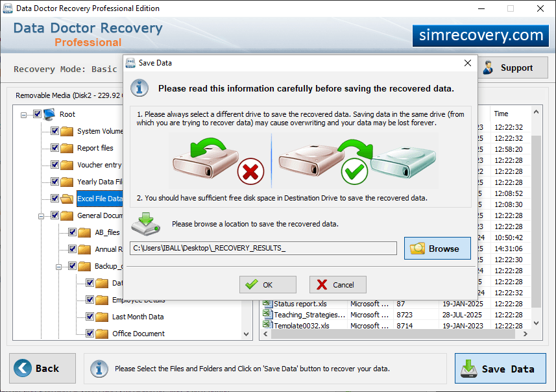Click the green check icon on OK
Screen dimensions: 556x392
point(252,284)
